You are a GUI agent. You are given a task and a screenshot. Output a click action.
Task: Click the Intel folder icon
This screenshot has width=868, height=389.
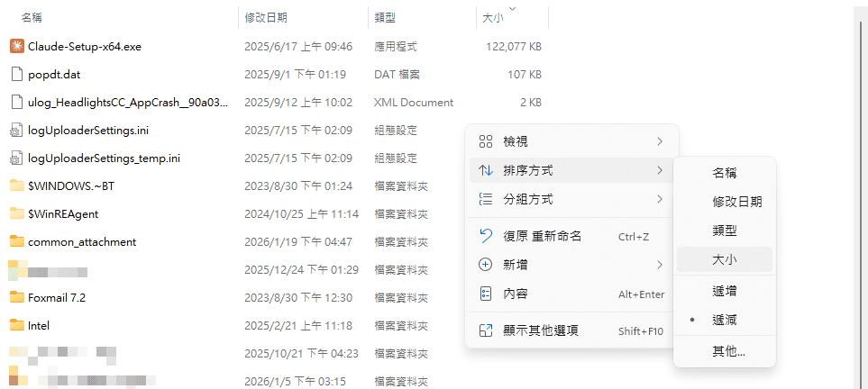[x=17, y=325]
